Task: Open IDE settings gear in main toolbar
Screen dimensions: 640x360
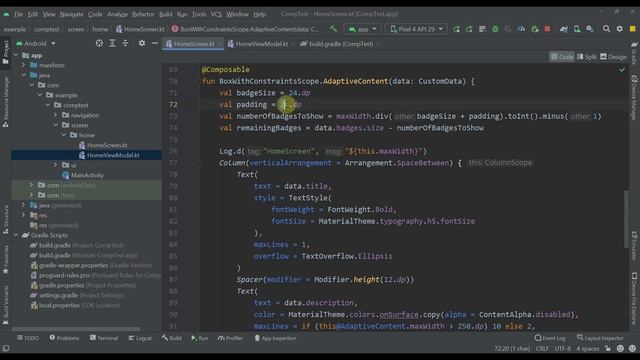Action: [620, 29]
